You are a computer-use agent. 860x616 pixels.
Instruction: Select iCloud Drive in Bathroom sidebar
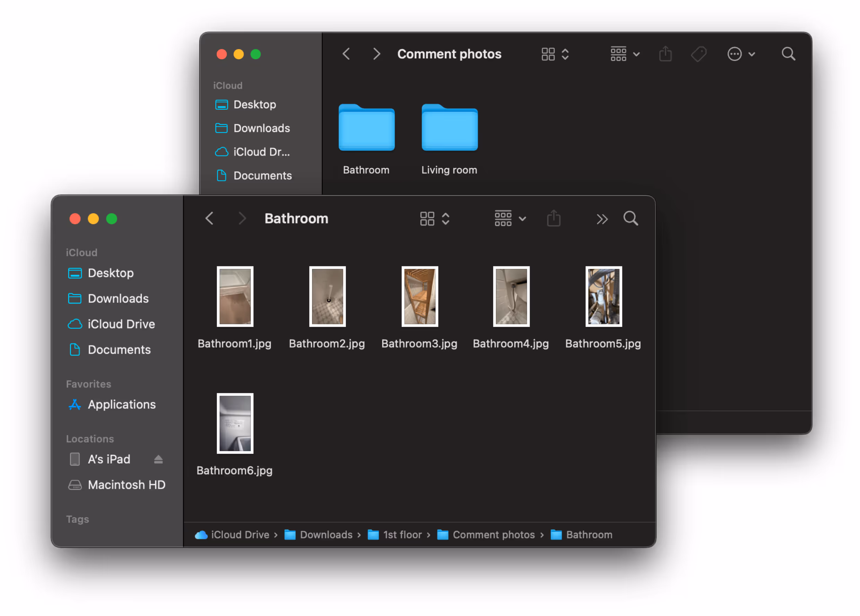pyautogui.click(x=121, y=324)
